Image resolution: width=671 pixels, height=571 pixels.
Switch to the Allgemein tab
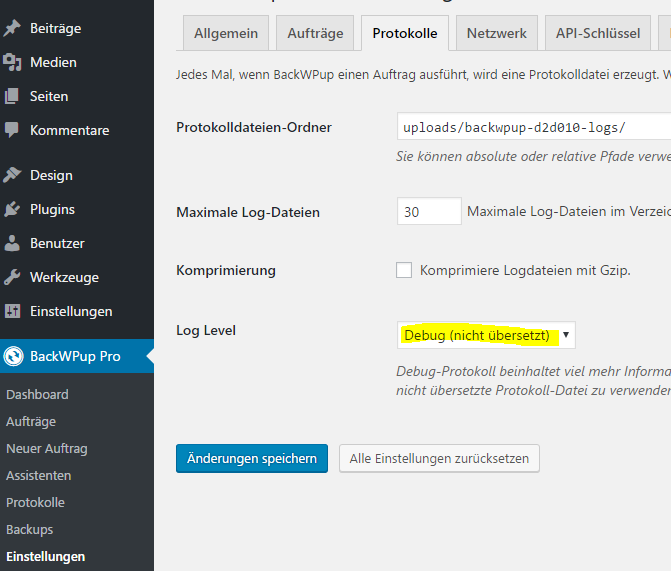226,33
